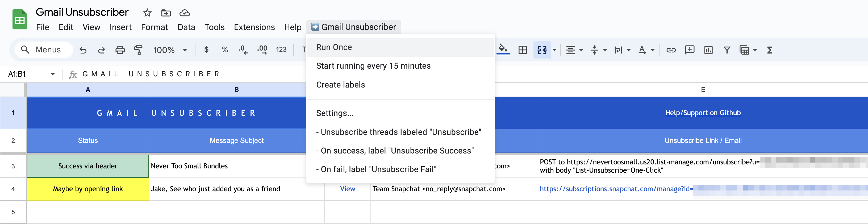The image size is (868, 224).
Task: Click the Functions sigma icon
Action: click(x=770, y=50)
